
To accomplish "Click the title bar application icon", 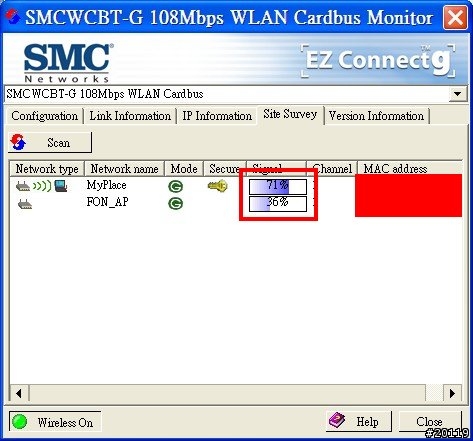I will click(x=13, y=16).
